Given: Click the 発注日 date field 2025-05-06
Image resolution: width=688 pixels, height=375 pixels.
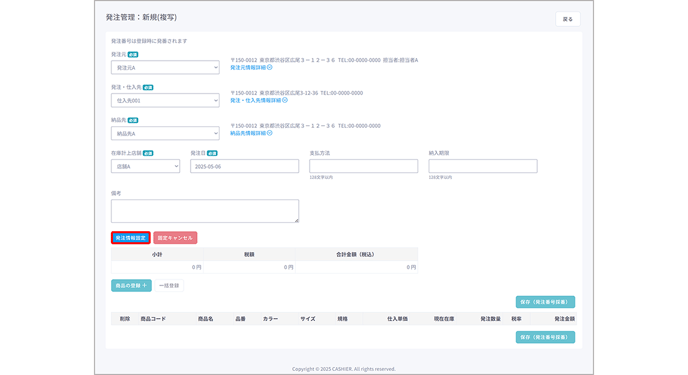Looking at the screenshot, I should click(x=244, y=166).
